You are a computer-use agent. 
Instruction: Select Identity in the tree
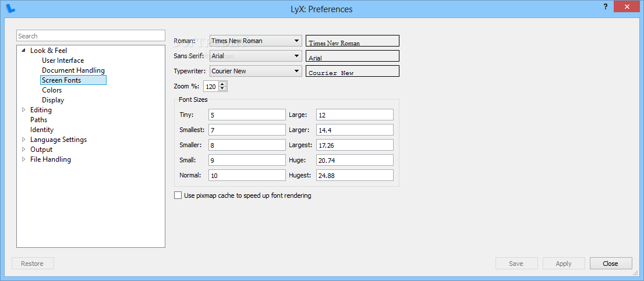pyautogui.click(x=42, y=130)
